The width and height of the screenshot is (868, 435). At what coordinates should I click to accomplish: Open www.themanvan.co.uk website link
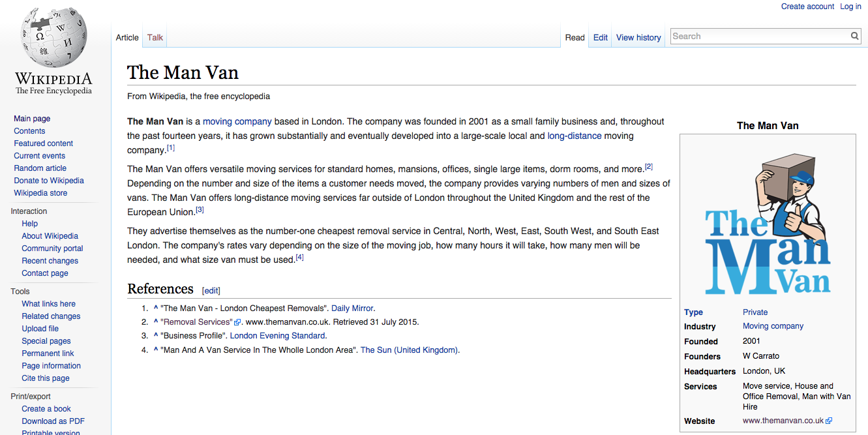coord(783,421)
